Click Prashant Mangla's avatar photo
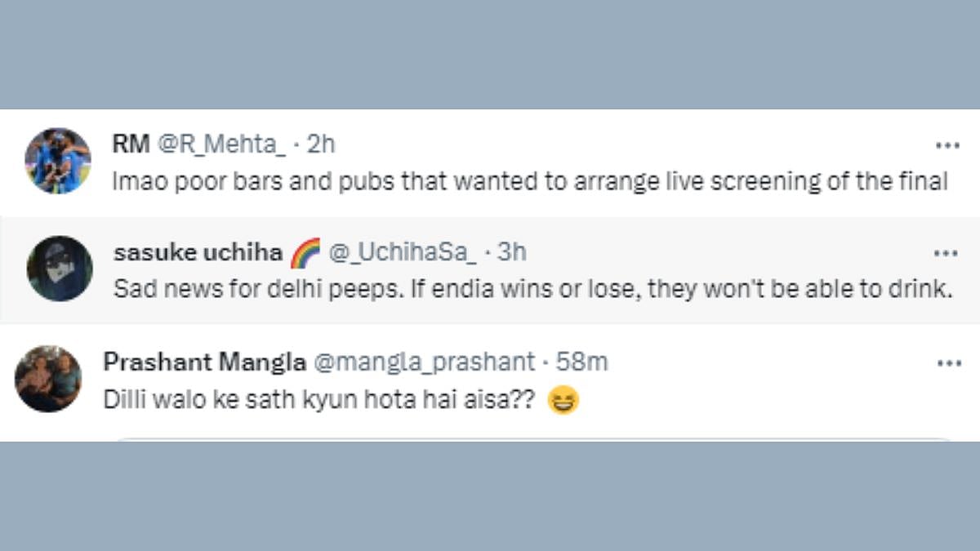Viewport: 980px width, 551px height. tap(48, 379)
